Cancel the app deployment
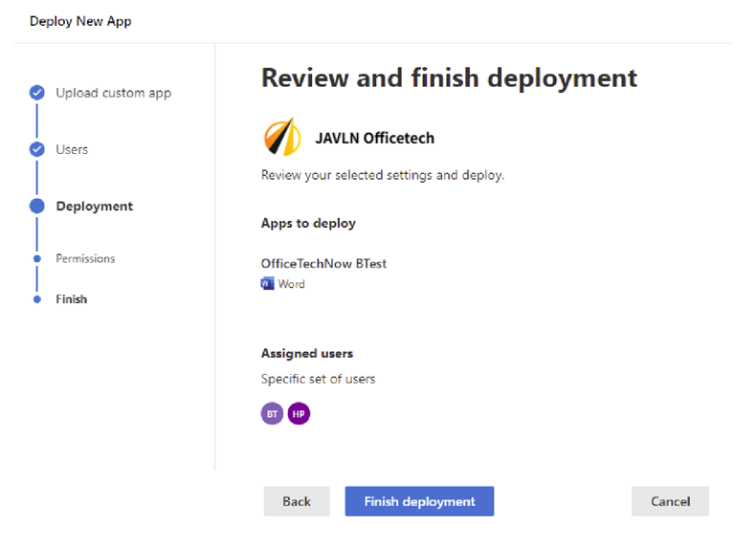Viewport: 756px width, 547px height. [670, 501]
